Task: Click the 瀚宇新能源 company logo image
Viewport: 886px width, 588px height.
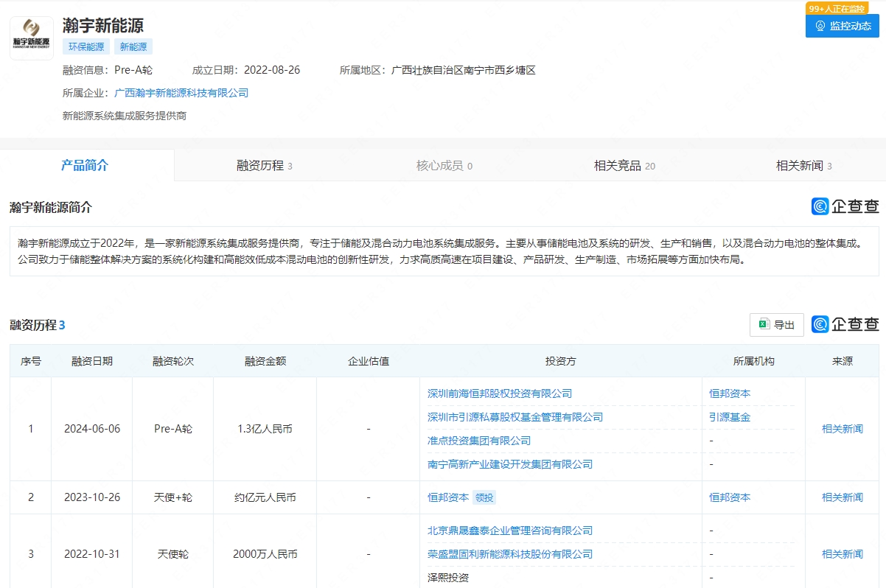Action: click(x=31, y=37)
